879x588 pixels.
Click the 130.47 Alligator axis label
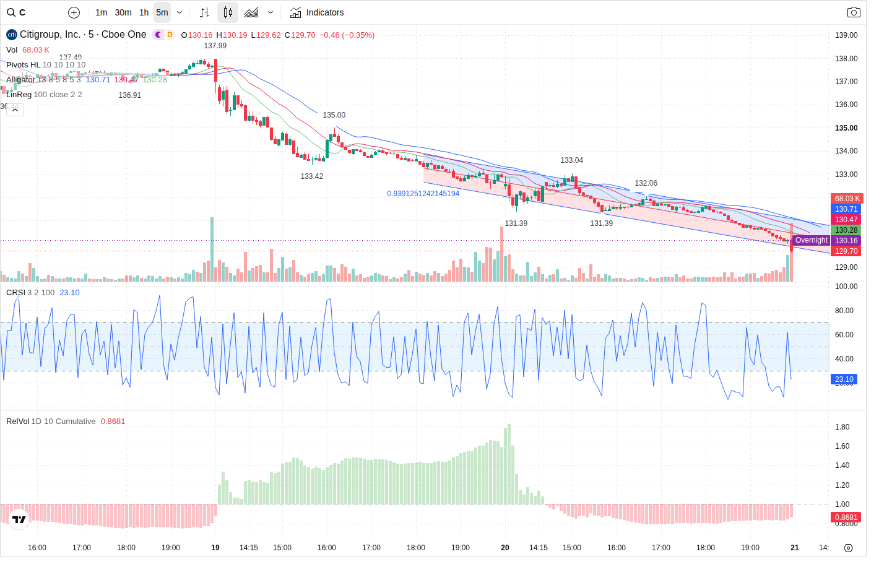tap(846, 220)
